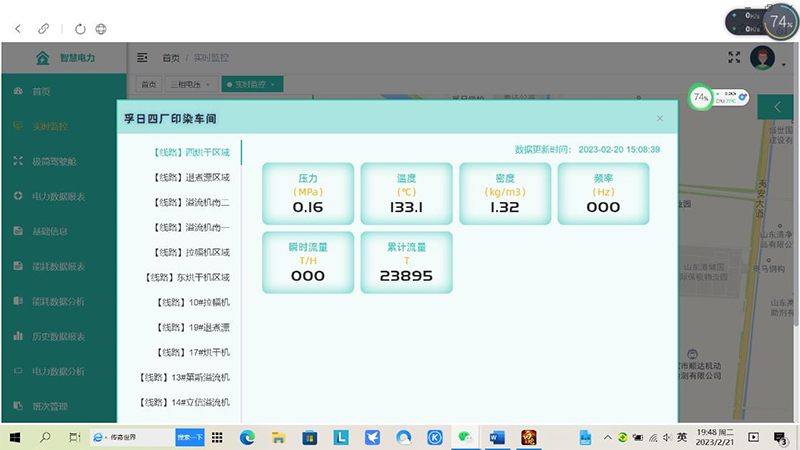
Task: Click the taskbar search input field
Action: [133, 437]
